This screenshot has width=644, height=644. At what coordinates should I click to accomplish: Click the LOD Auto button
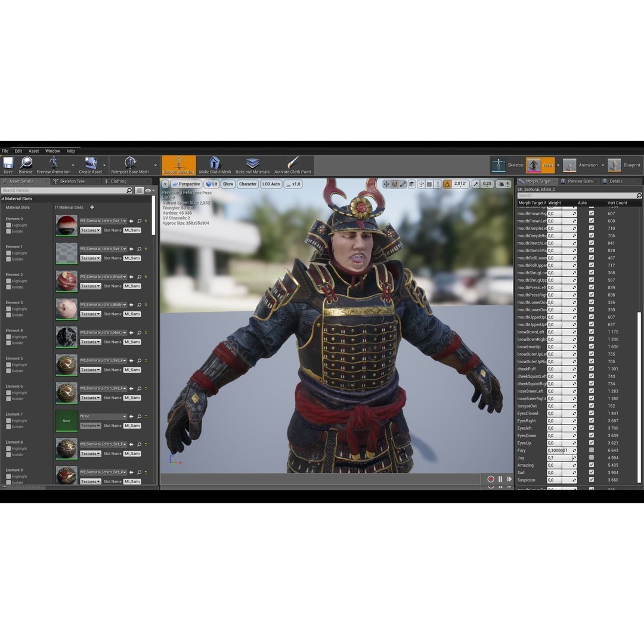[271, 184]
